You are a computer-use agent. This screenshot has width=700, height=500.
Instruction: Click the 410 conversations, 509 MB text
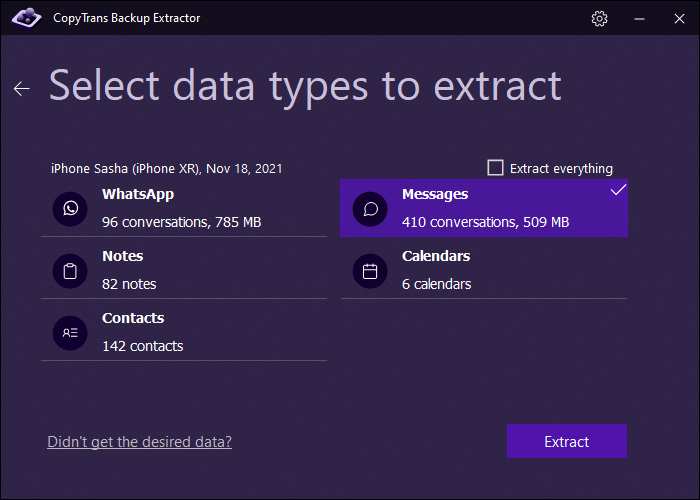485,222
